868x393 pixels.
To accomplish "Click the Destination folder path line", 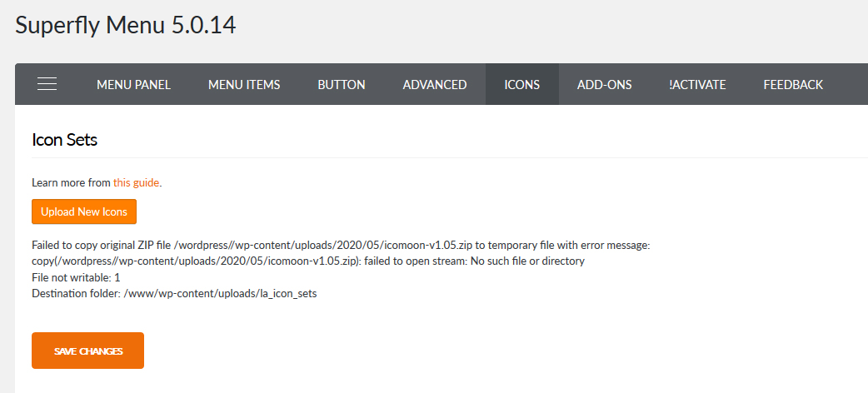I will click(x=174, y=294).
